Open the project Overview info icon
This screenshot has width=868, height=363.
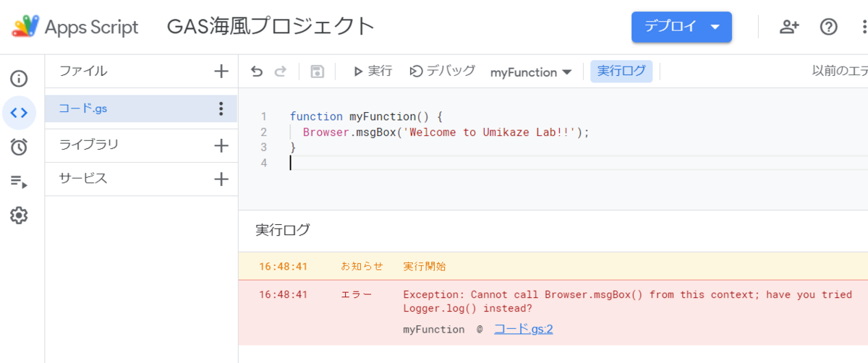pos(19,78)
